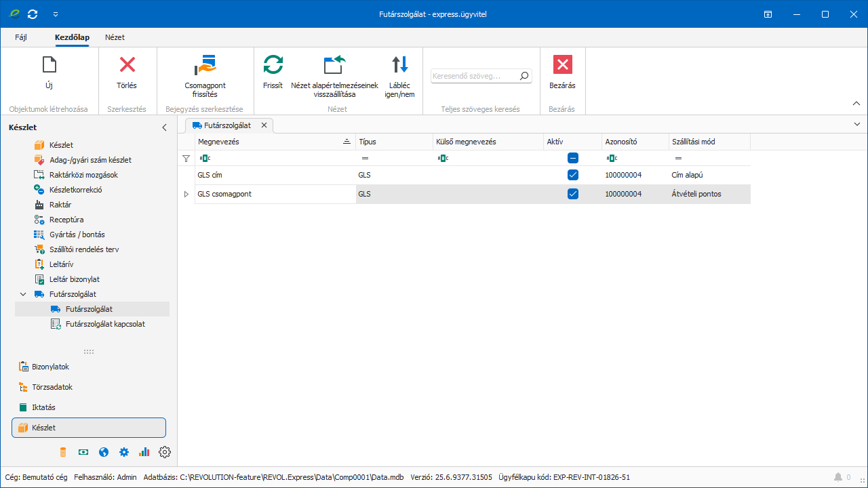Open the Nézet ribbon tab
This screenshot has width=868, height=488.
pos(115,37)
